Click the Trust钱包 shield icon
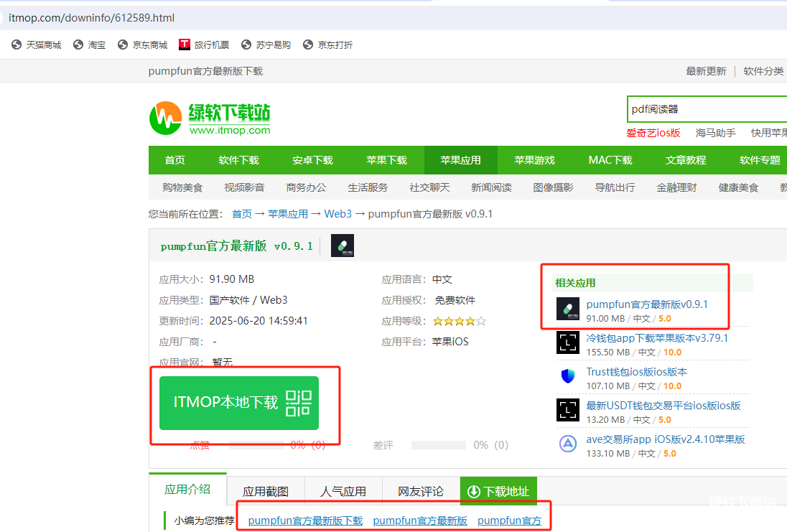The image size is (787, 532). [x=567, y=376]
